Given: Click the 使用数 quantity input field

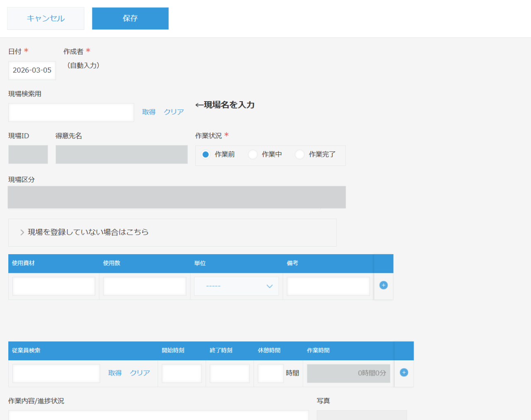Looking at the screenshot, I should click(144, 286).
